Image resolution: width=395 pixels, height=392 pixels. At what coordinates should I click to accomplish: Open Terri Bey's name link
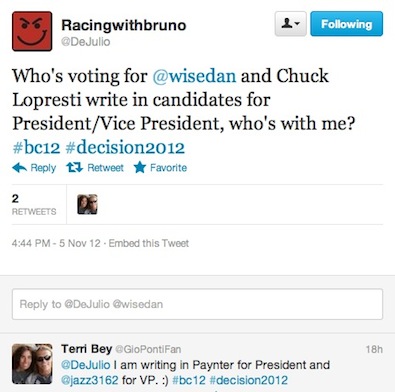pyautogui.click(x=87, y=349)
